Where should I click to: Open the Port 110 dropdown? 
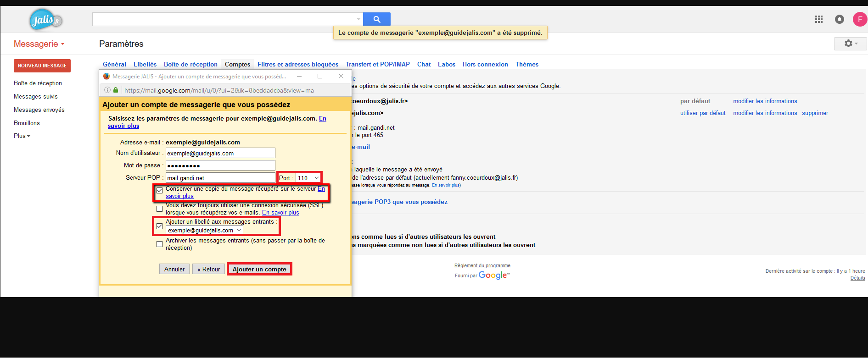[308, 178]
